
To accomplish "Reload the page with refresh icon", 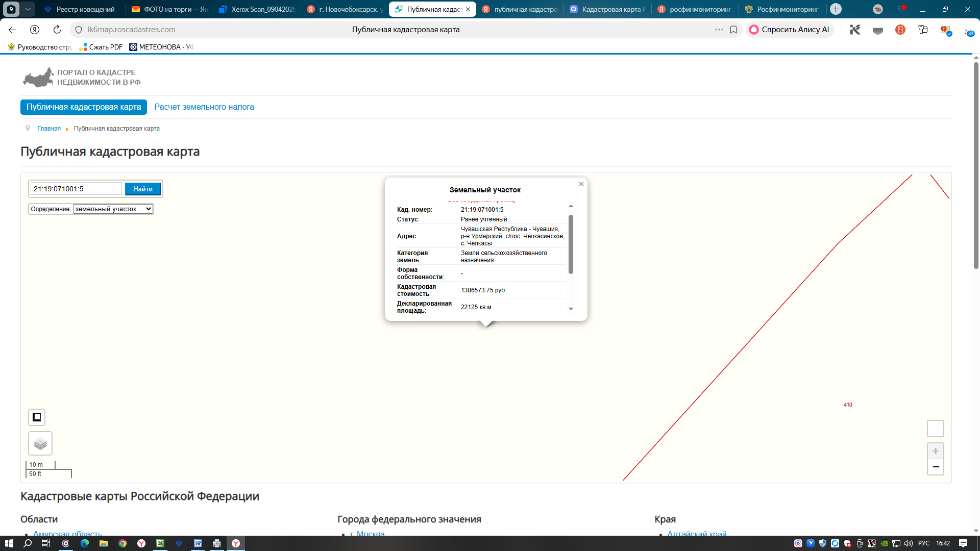I will pyautogui.click(x=57, y=30).
